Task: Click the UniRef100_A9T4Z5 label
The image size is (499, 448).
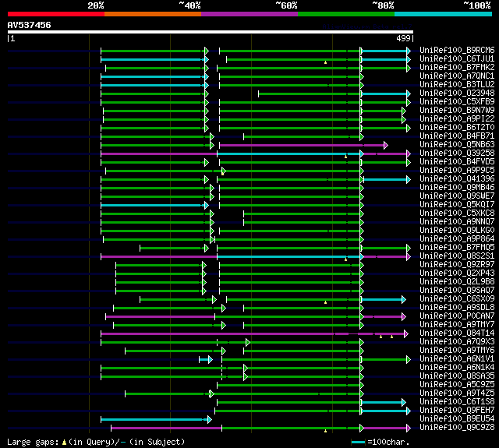Action: [457, 393]
